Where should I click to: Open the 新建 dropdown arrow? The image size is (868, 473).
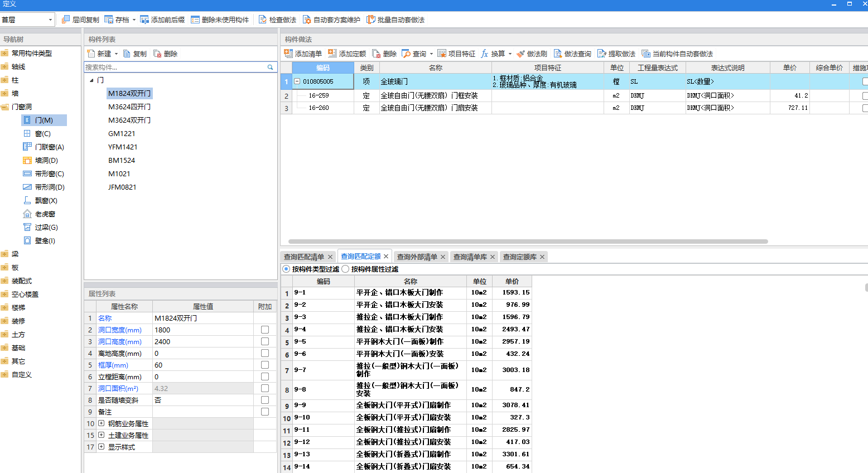pos(116,54)
